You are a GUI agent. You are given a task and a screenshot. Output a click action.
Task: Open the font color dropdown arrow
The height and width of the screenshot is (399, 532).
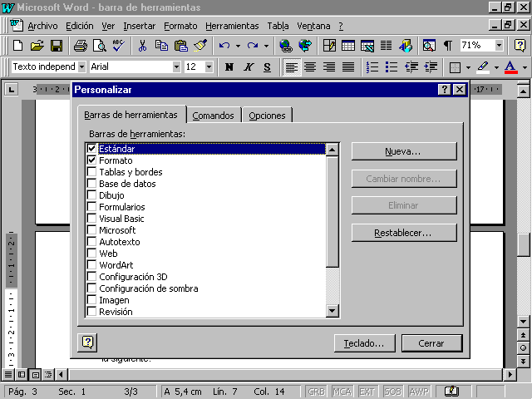point(525,67)
